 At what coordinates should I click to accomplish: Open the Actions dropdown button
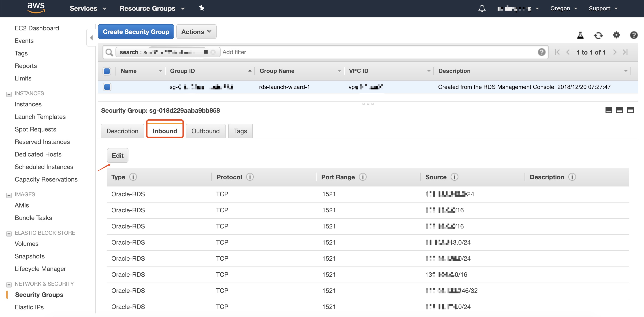coord(196,32)
